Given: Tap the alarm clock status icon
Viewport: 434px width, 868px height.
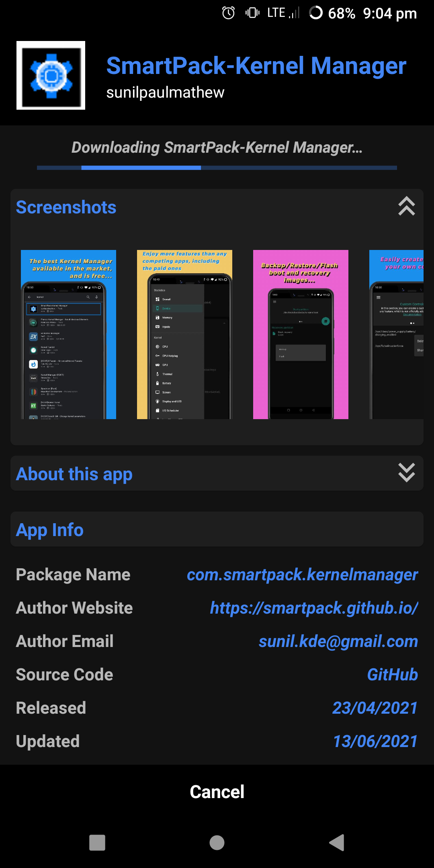Looking at the screenshot, I should (228, 13).
